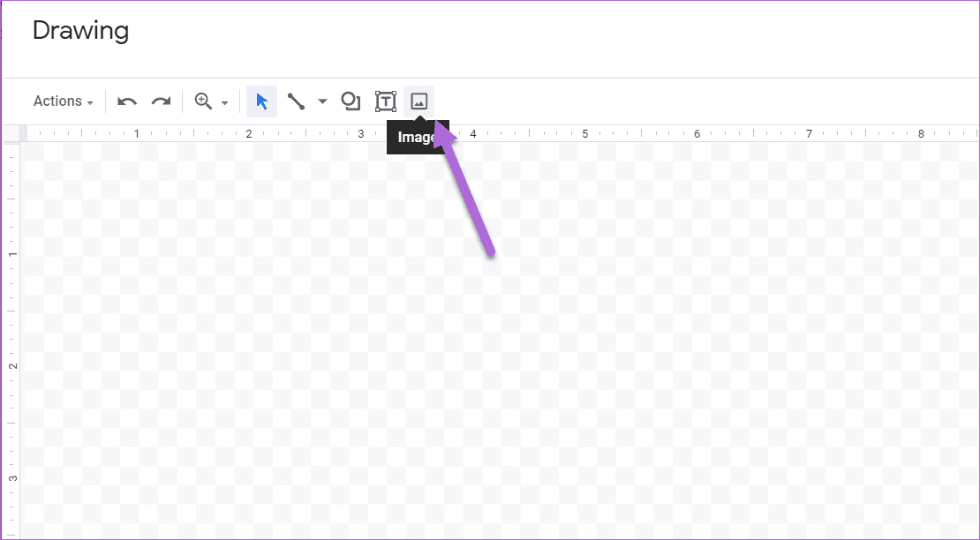980x540 pixels.
Task: Redo the last action
Action: pyautogui.click(x=161, y=101)
